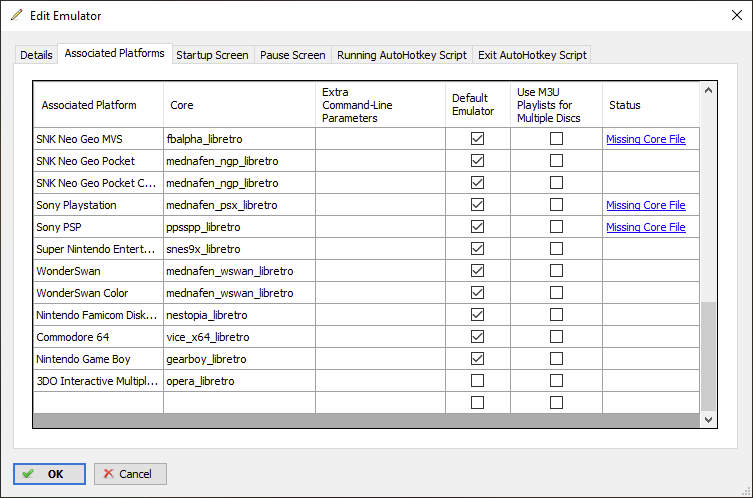The width and height of the screenshot is (753, 498).
Task: Click the pencil icon in the title bar
Action: pos(16,16)
